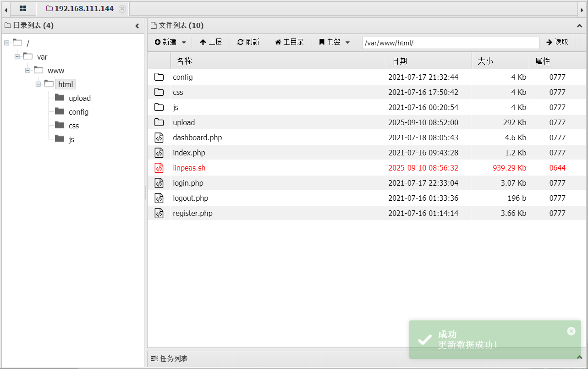Click the dashboard.php file icon
Viewport: 588px width, 369px height.
159,138
